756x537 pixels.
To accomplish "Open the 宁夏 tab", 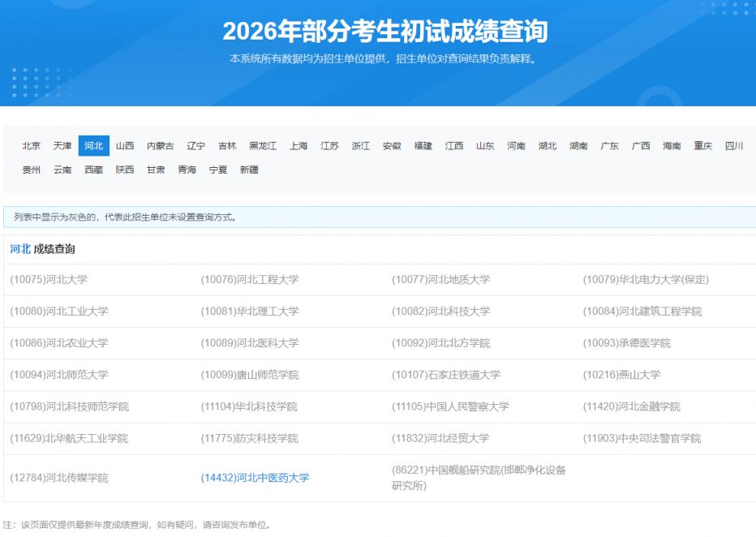I will click(x=218, y=170).
